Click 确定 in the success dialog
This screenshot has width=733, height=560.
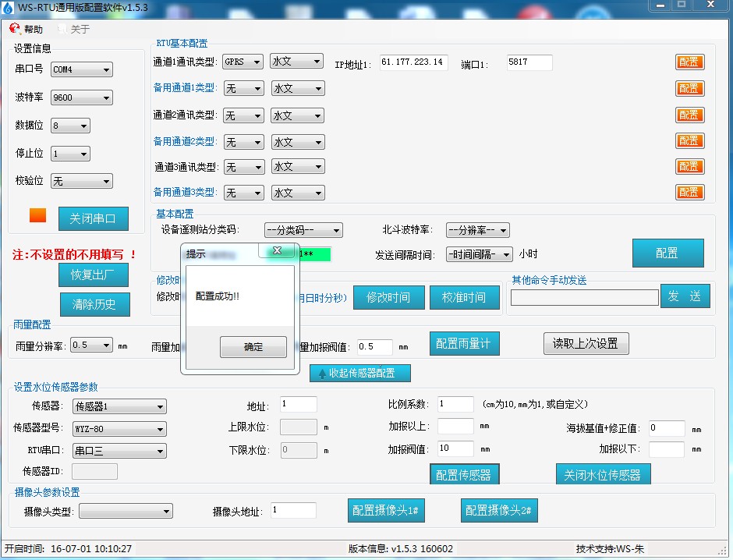tap(253, 347)
